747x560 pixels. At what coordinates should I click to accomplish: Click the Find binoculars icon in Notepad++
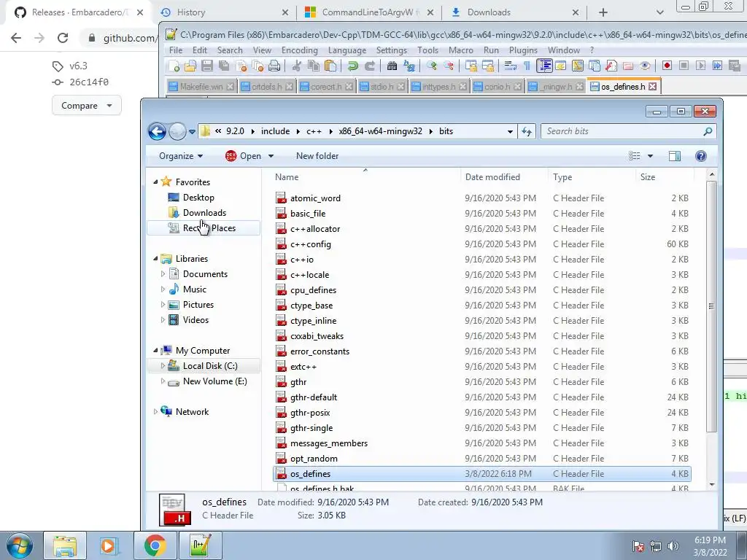392,66
